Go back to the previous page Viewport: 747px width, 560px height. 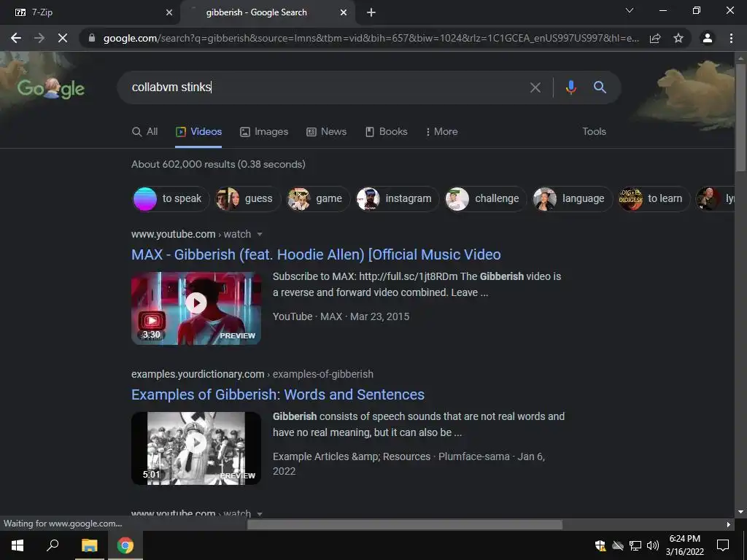[16, 38]
